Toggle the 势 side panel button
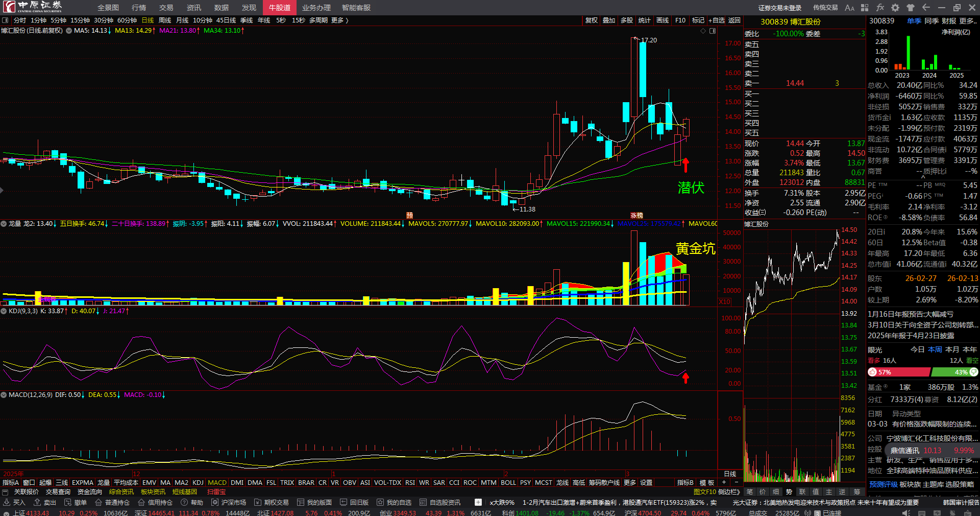Image resolution: width=980 pixels, height=516 pixels. coord(789,492)
